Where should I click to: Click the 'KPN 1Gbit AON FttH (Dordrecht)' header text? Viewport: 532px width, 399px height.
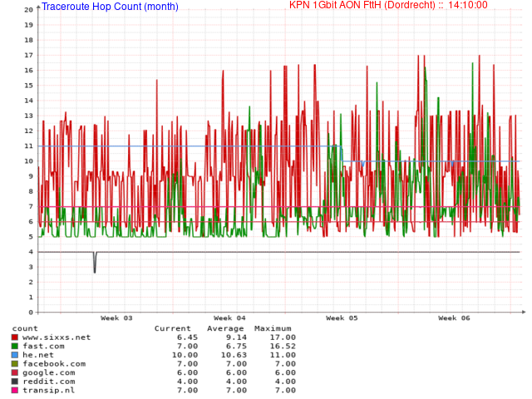[x=362, y=5]
